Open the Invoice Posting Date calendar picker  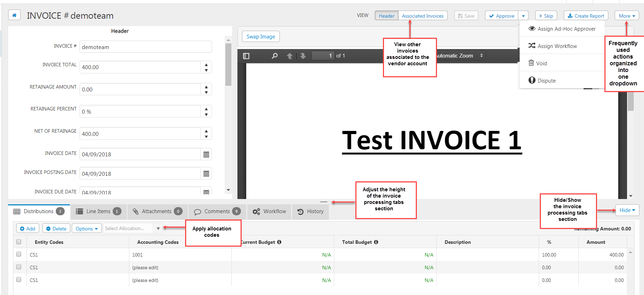(x=206, y=174)
